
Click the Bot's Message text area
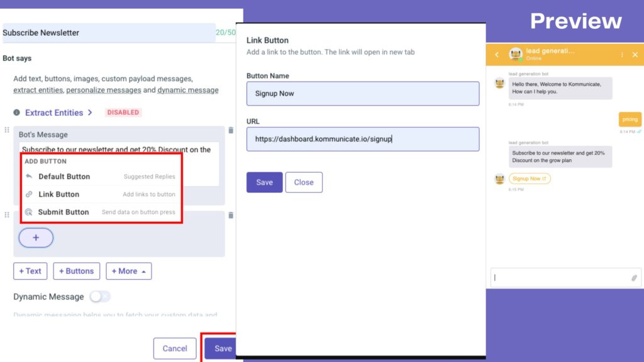[119, 164]
